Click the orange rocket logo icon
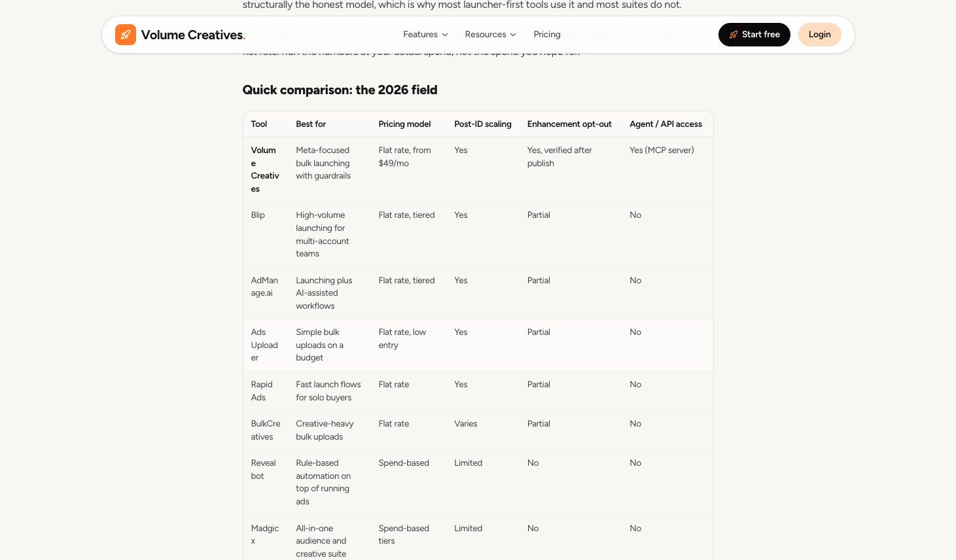 point(126,35)
